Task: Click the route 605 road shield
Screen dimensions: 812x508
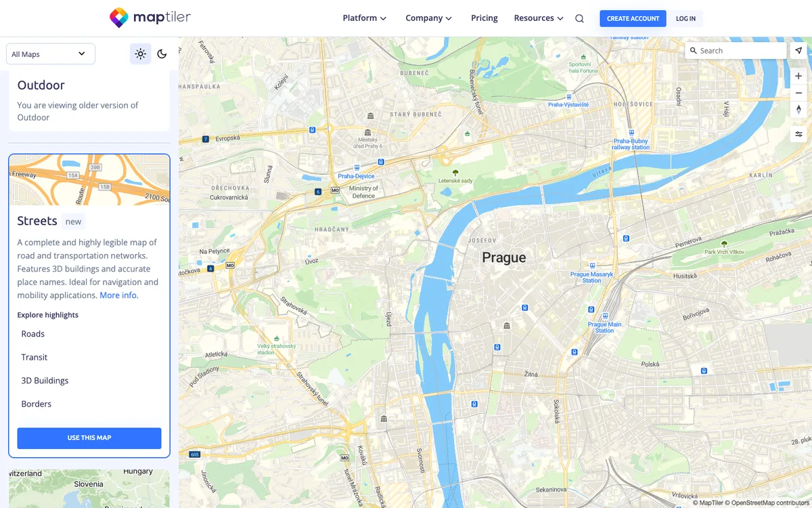Action: pyautogui.click(x=195, y=454)
